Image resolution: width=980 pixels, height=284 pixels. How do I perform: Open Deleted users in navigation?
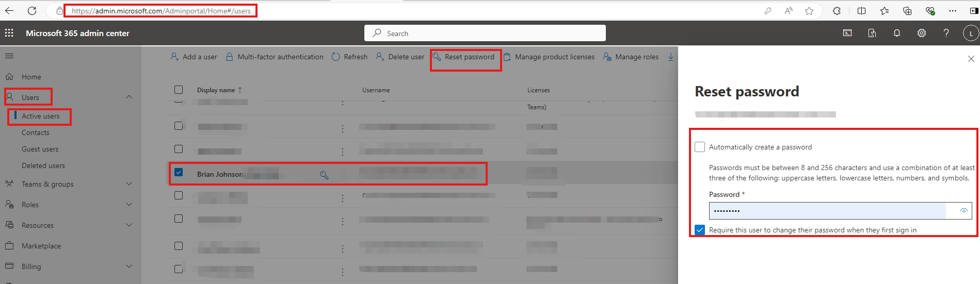pos(43,165)
